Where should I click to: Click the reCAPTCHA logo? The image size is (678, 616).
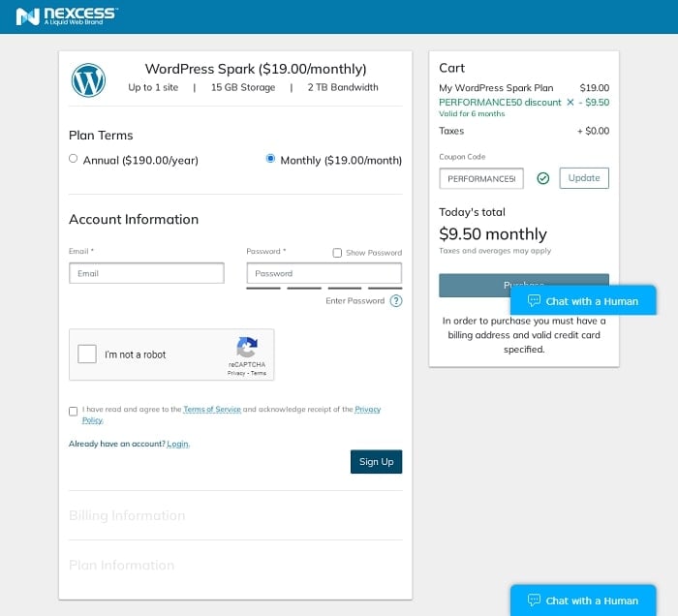point(247,347)
